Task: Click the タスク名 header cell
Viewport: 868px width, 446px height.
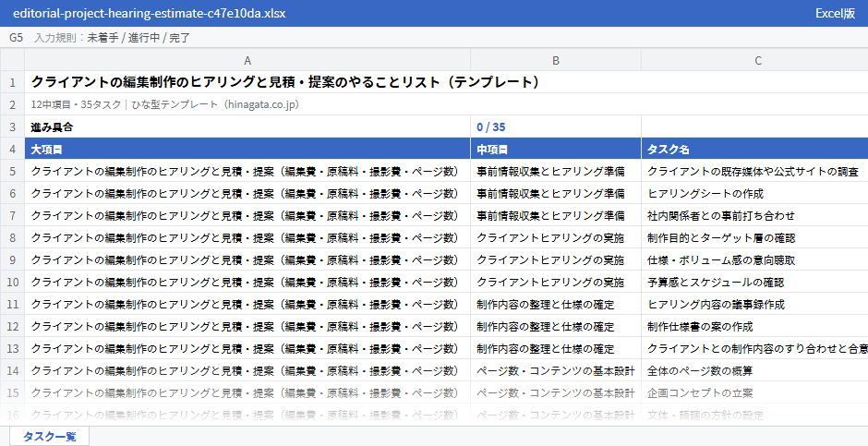Action: point(754,149)
